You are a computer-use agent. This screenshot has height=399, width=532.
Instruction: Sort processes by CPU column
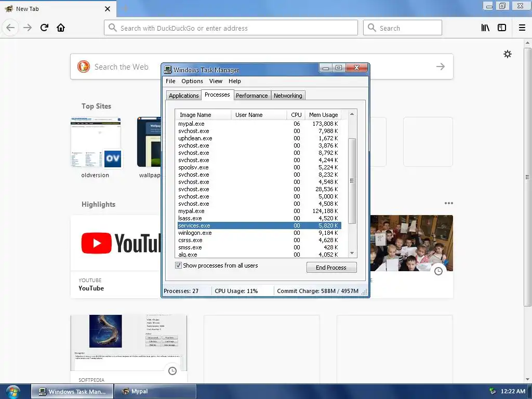(x=296, y=115)
